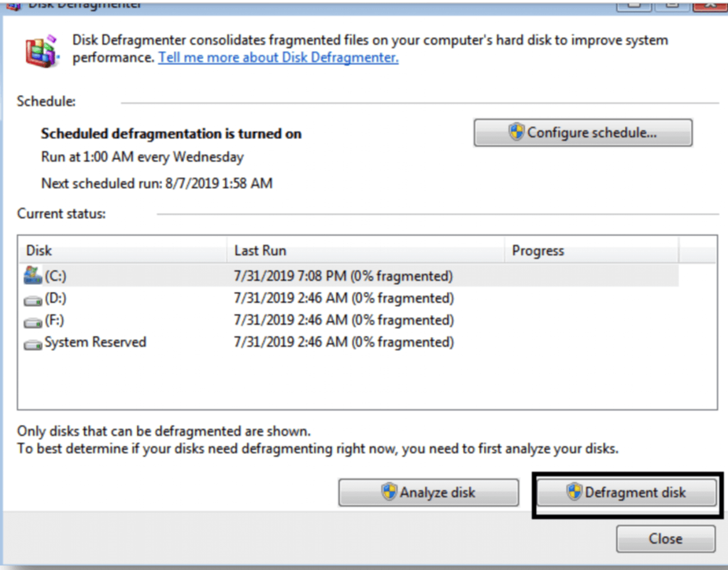The image size is (728, 570).
Task: Click the UAC shield on Configure schedule
Action: pyautogui.click(x=515, y=133)
